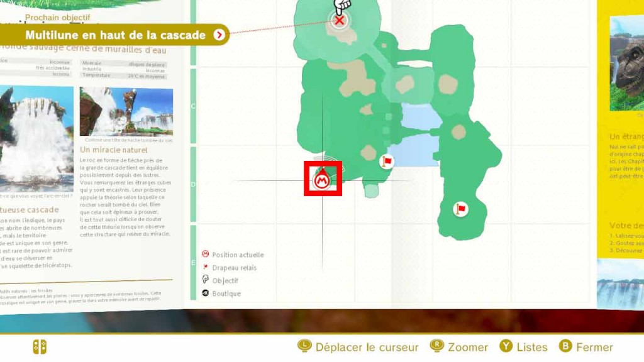
Task: Click the checkpoint flag beside the blue lake
Action: coord(386,162)
